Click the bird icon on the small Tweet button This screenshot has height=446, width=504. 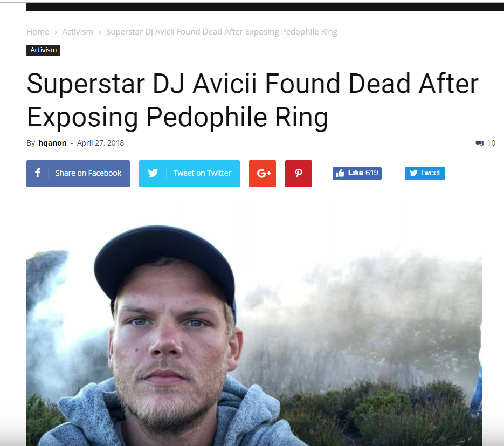pyautogui.click(x=413, y=173)
